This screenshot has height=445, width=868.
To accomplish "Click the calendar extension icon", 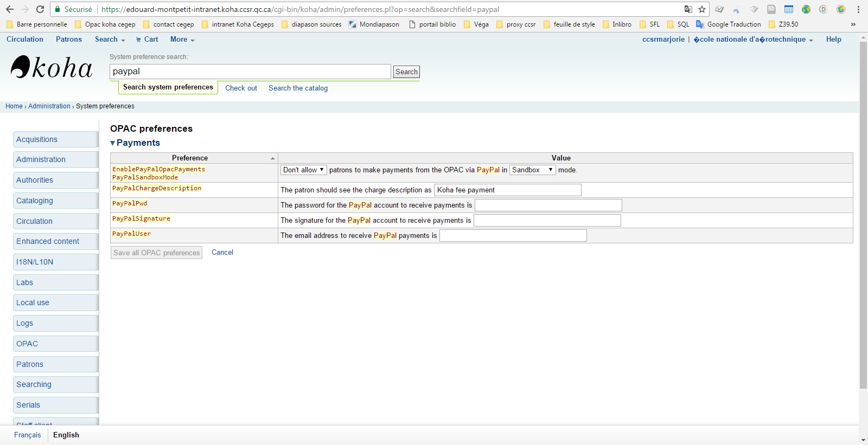I will (x=789, y=9).
